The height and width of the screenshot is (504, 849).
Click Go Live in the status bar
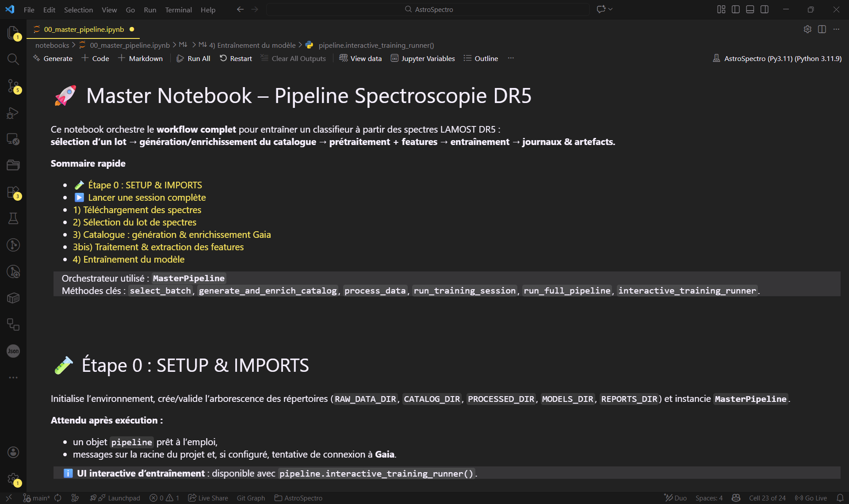811,498
